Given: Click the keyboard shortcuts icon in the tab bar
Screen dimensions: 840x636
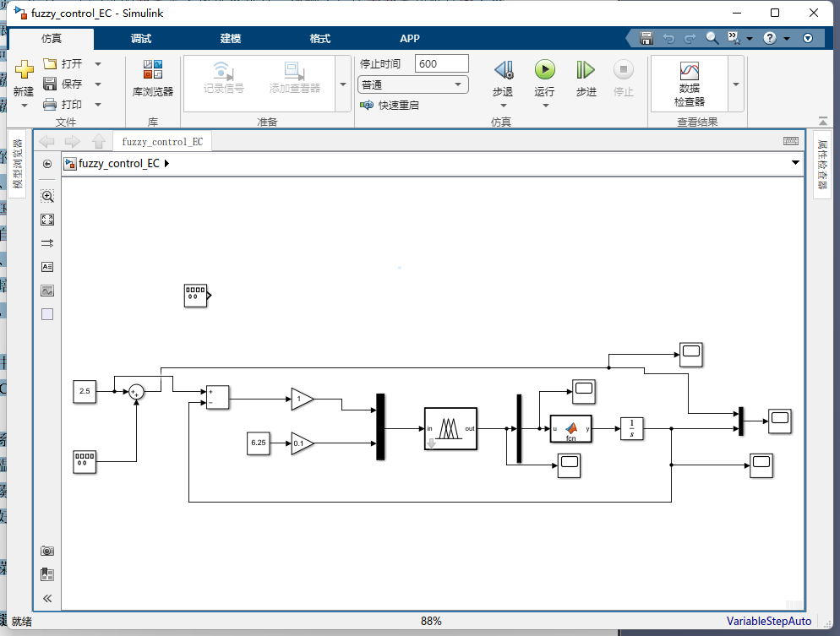Looking at the screenshot, I should tap(791, 141).
